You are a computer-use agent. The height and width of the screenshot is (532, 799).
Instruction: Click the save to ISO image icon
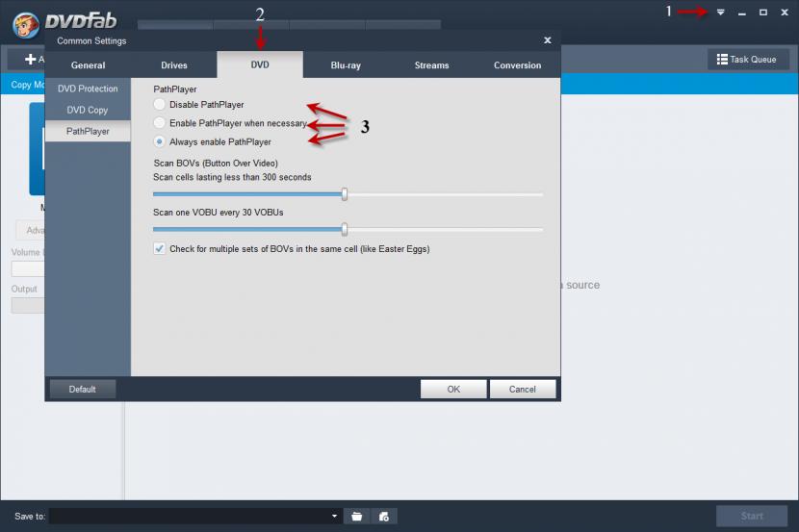tap(384, 517)
